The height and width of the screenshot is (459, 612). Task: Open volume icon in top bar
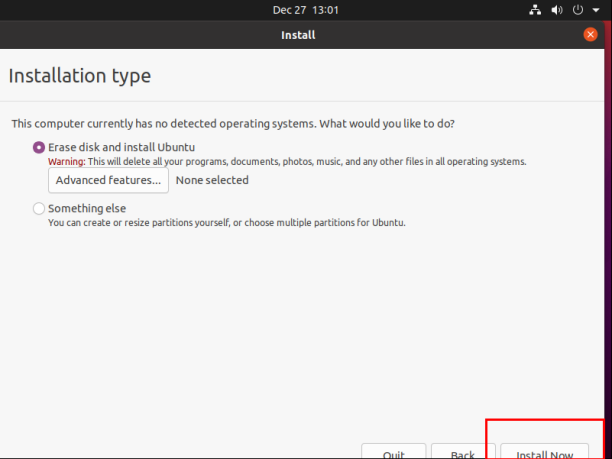point(557,10)
